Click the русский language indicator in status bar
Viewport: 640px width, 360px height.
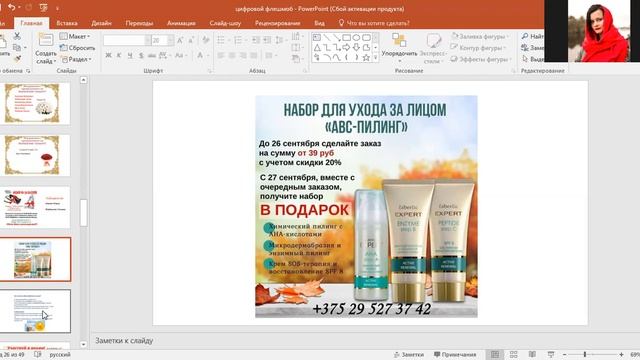point(60,355)
